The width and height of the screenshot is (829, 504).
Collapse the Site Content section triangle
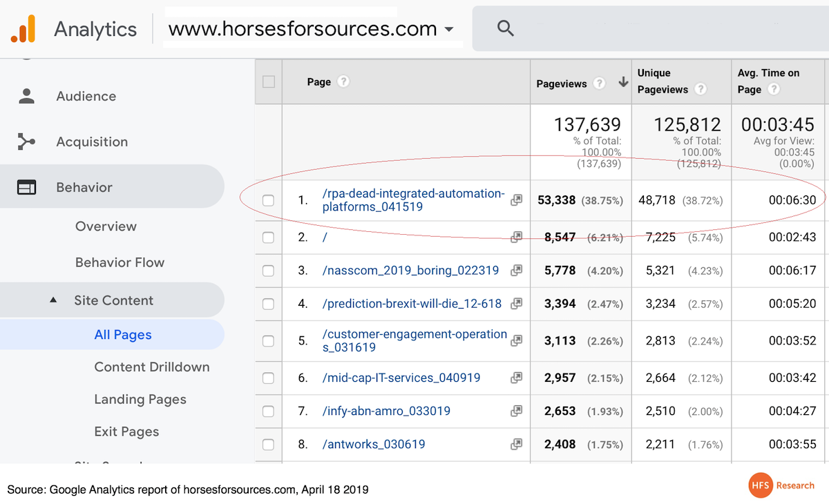pyautogui.click(x=53, y=300)
